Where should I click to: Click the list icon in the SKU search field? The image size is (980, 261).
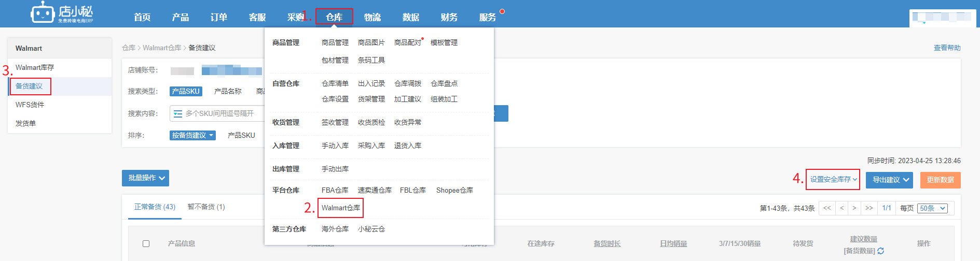(x=178, y=113)
